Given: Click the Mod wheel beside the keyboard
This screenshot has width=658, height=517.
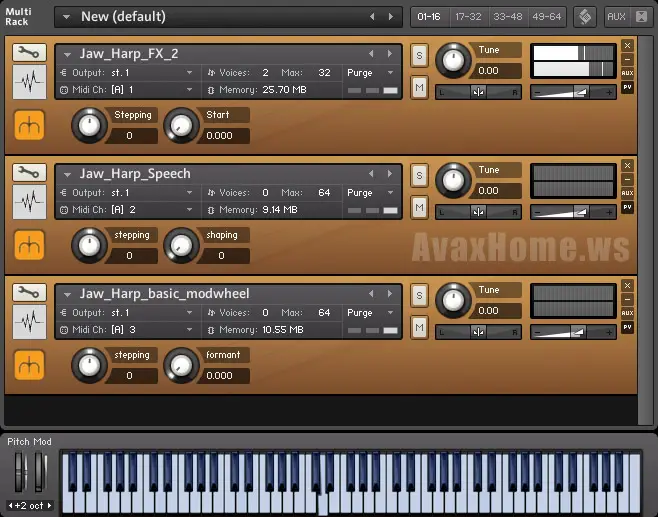Looking at the screenshot, I should (x=40, y=472).
